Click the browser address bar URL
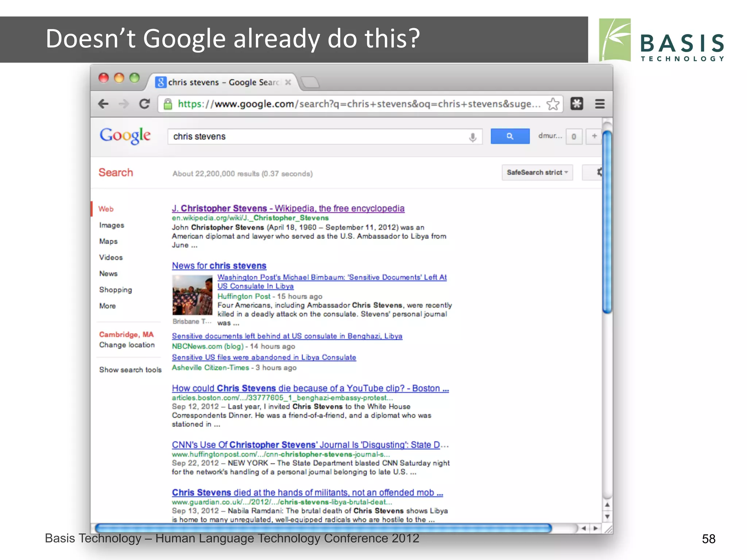This screenshot has width=747, height=560. point(359,104)
